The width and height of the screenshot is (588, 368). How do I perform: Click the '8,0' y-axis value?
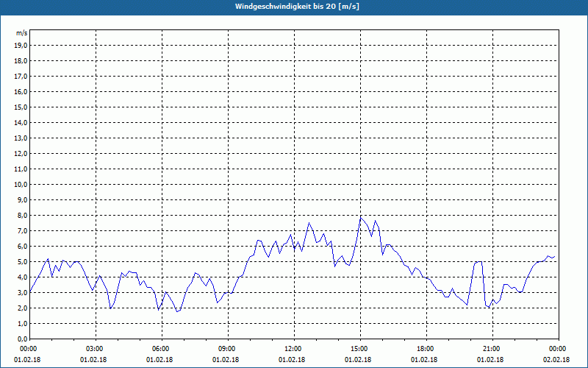point(23,216)
